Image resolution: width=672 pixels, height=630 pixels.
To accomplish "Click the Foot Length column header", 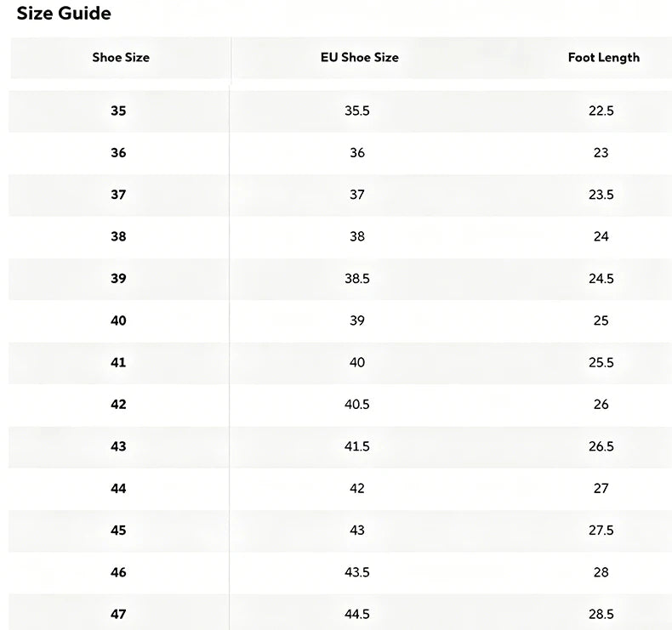I will pos(603,58).
